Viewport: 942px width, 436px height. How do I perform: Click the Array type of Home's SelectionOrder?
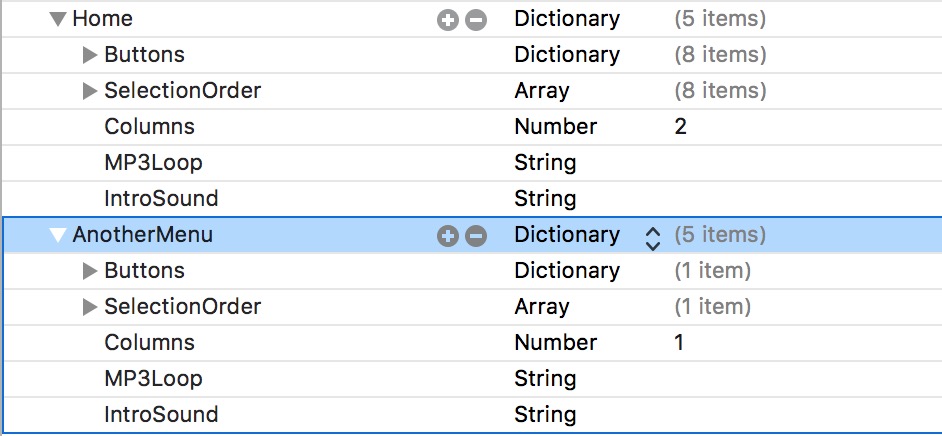(541, 91)
